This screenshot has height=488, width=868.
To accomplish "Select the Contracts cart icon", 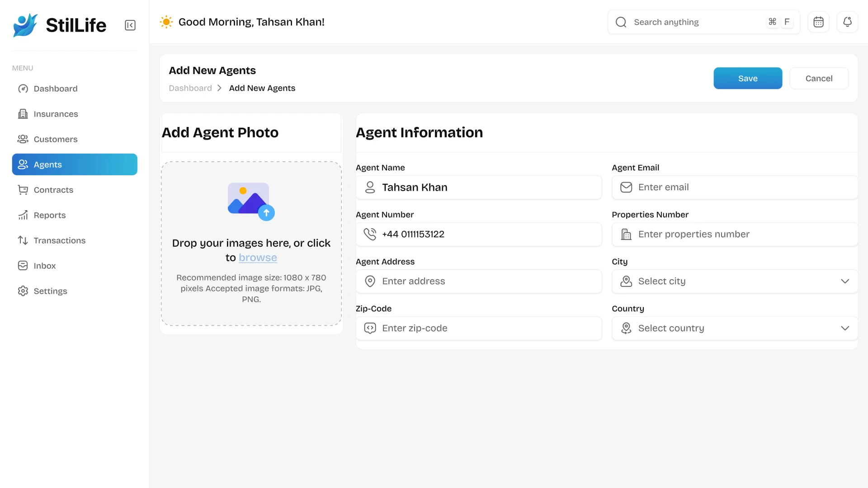I will [23, 190].
